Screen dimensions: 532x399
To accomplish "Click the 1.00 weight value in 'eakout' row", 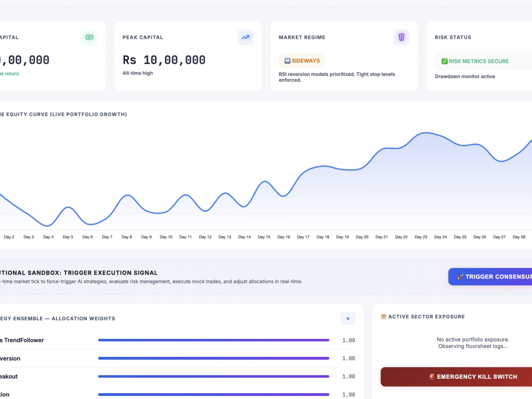I will point(348,376).
